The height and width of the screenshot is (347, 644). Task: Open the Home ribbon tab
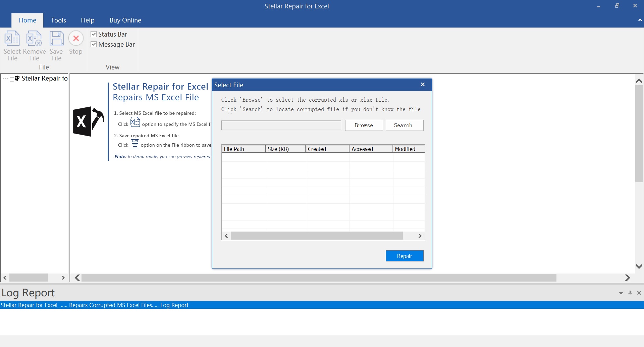click(28, 20)
